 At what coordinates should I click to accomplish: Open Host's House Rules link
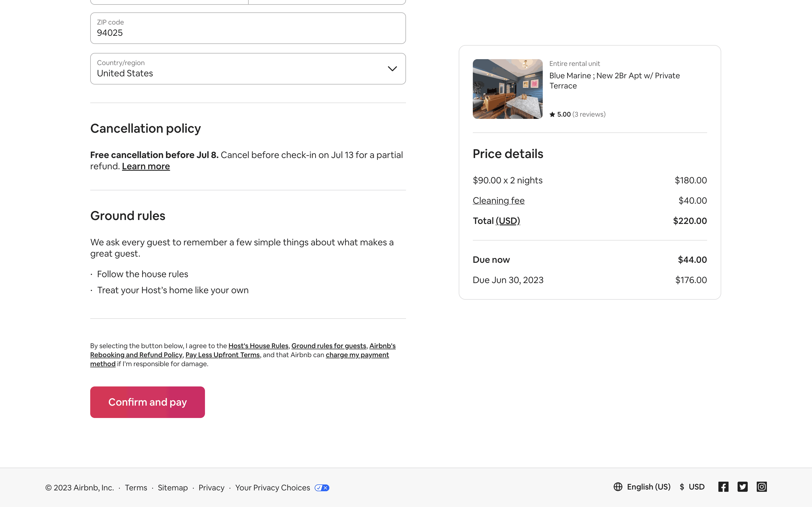click(258, 346)
